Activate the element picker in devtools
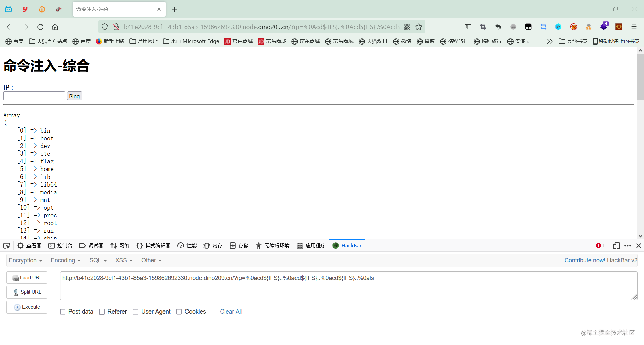The height and width of the screenshot is (345, 644). (7, 246)
